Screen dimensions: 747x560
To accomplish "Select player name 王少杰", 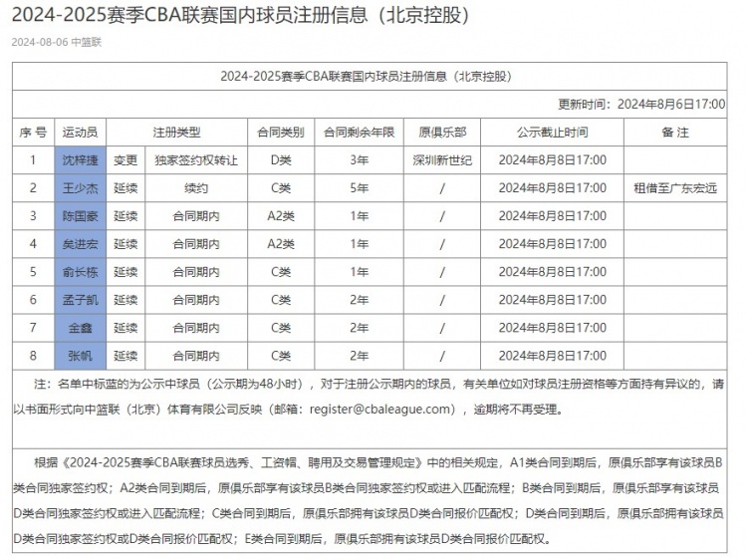I will 80,188.
